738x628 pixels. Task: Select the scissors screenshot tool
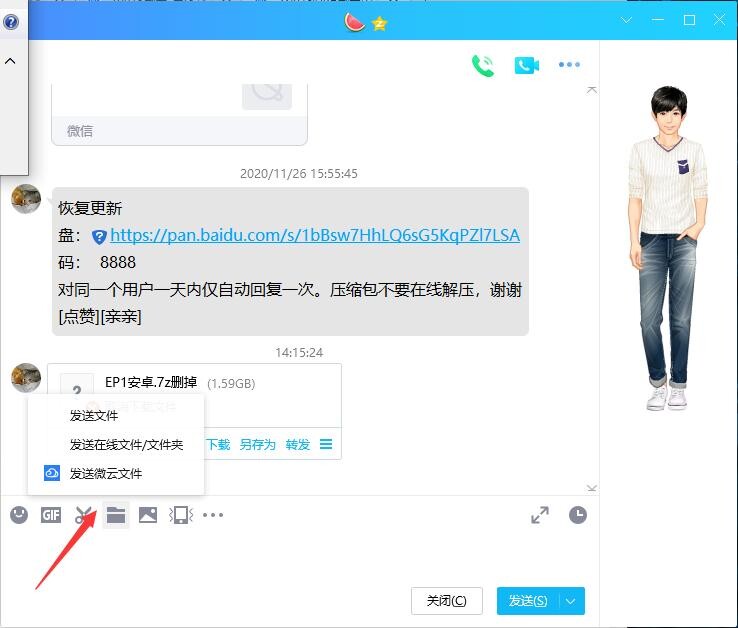[84, 515]
